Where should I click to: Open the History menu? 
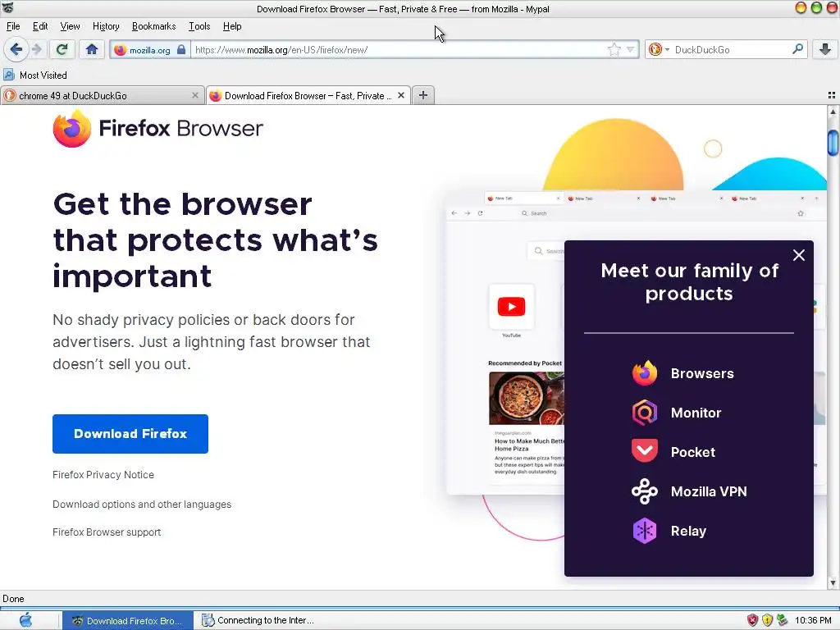tap(106, 26)
